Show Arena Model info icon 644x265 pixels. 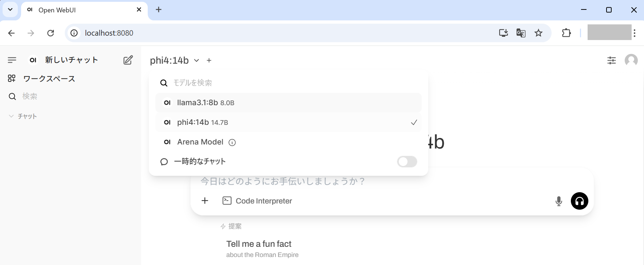tap(232, 142)
